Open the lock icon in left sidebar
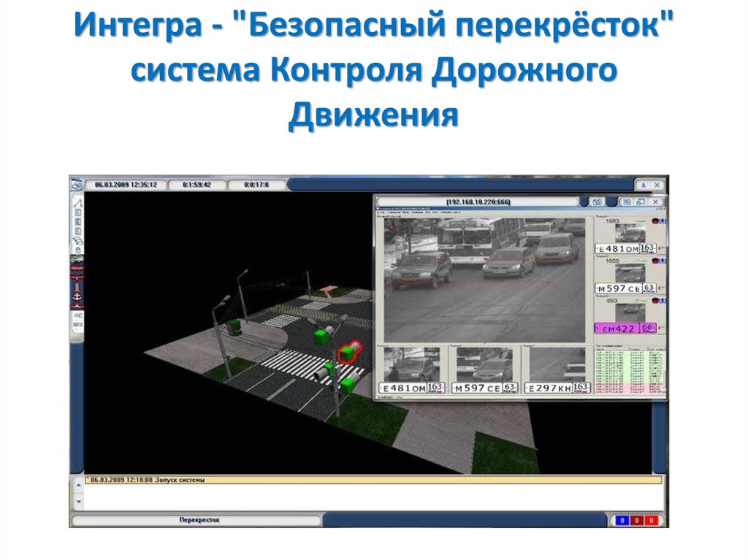The image size is (748, 560). (x=77, y=250)
